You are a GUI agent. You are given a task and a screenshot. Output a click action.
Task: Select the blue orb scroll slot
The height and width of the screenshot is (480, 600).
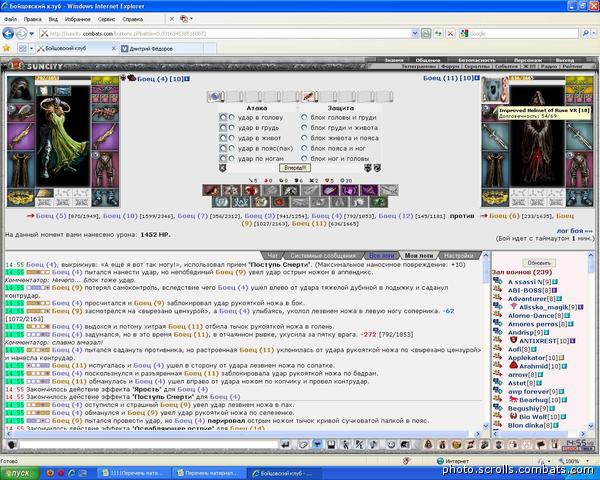[215, 96]
